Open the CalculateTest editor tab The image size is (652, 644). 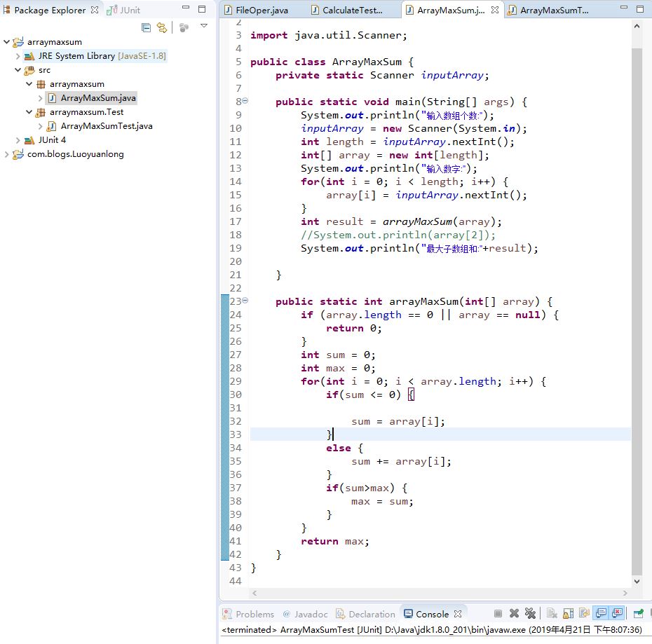[352, 11]
